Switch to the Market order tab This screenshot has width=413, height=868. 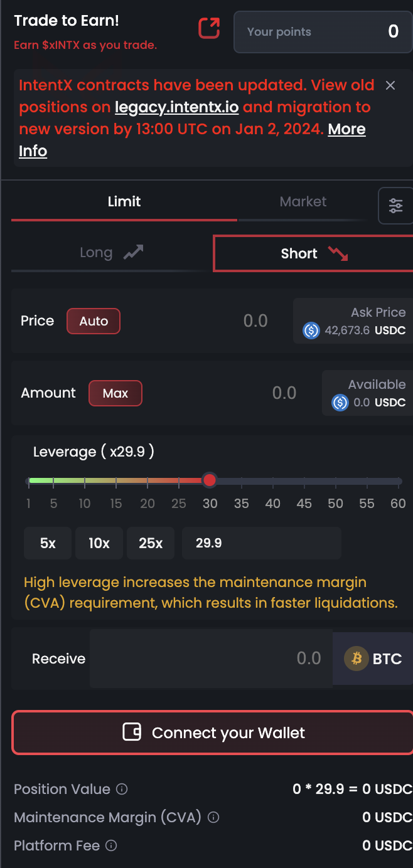303,202
